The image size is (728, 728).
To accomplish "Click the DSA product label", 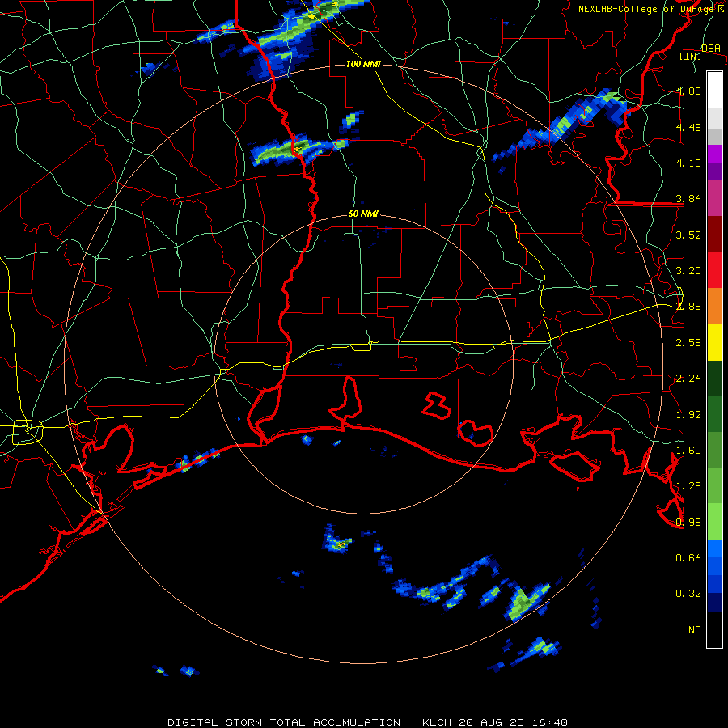I will pyautogui.click(x=711, y=48).
